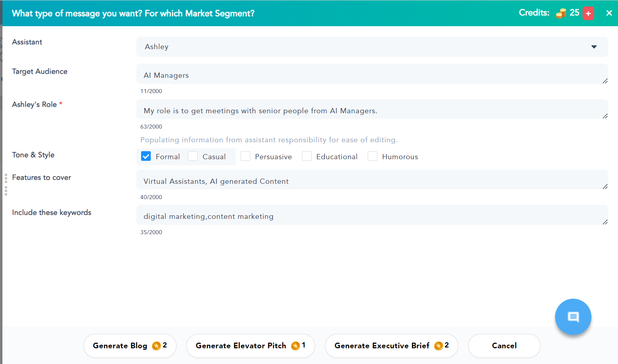Open the Ashley assistant selector
Image resolution: width=618 pixels, height=364 pixels.
coord(363,47)
